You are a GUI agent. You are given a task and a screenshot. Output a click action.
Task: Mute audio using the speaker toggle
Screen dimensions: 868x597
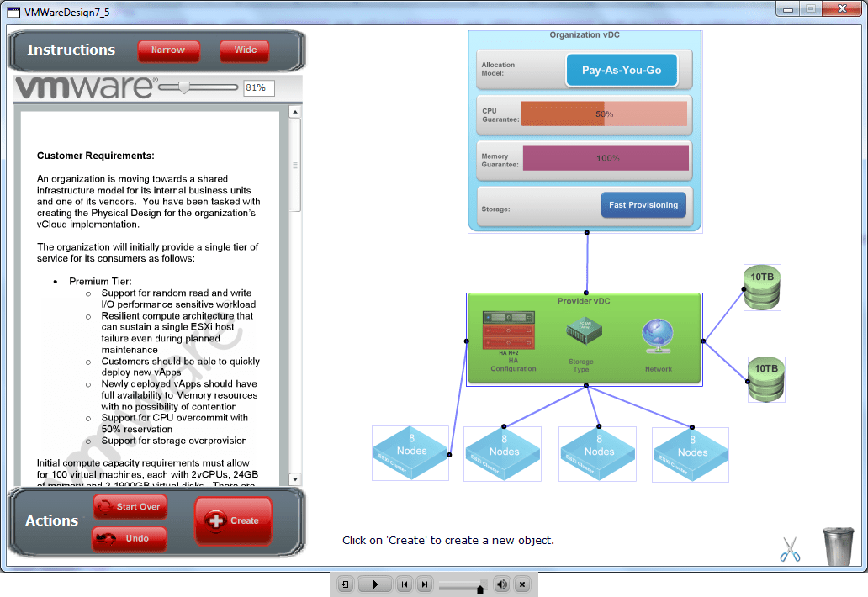[x=501, y=584]
